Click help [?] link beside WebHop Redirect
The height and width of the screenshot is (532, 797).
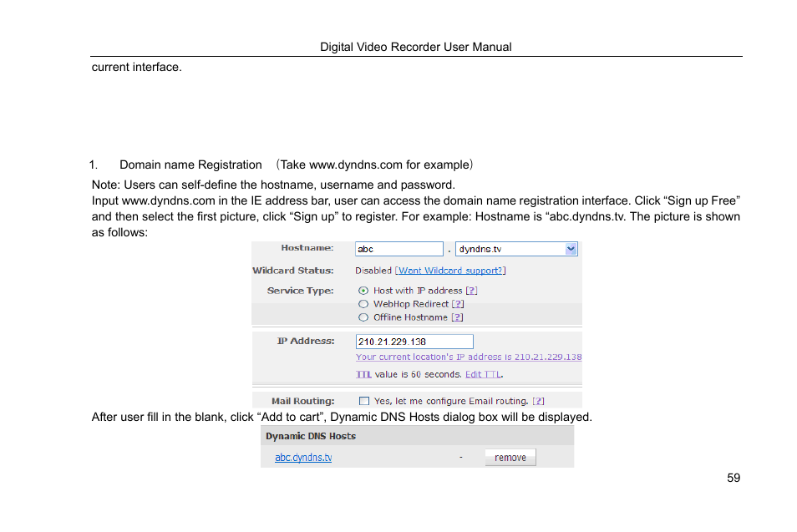(x=458, y=304)
